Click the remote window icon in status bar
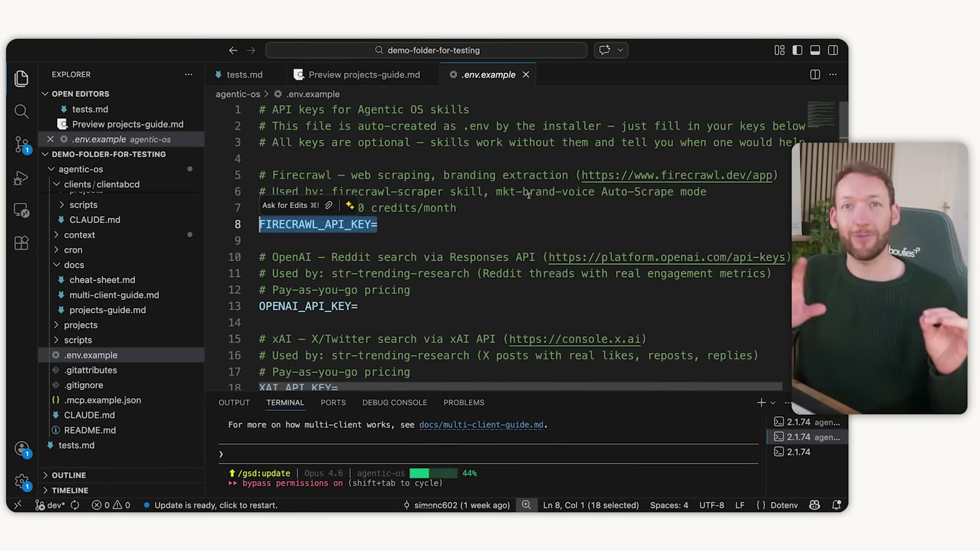Screen dimensions: 980x551 (18, 505)
